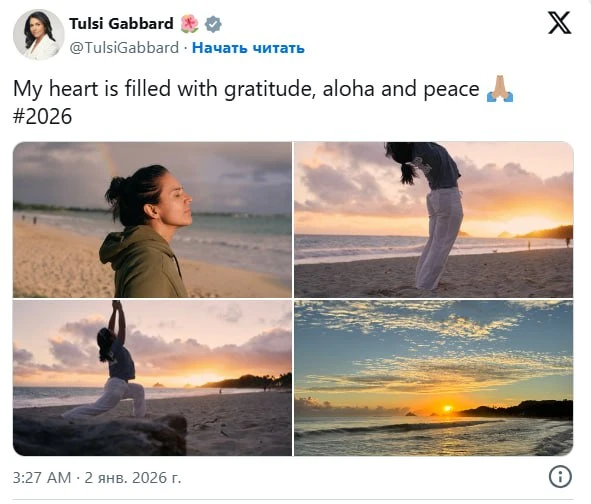This screenshot has width=591, height=504.
Task: Click the Tulsi Gabbard display name
Action: [x=121, y=24]
